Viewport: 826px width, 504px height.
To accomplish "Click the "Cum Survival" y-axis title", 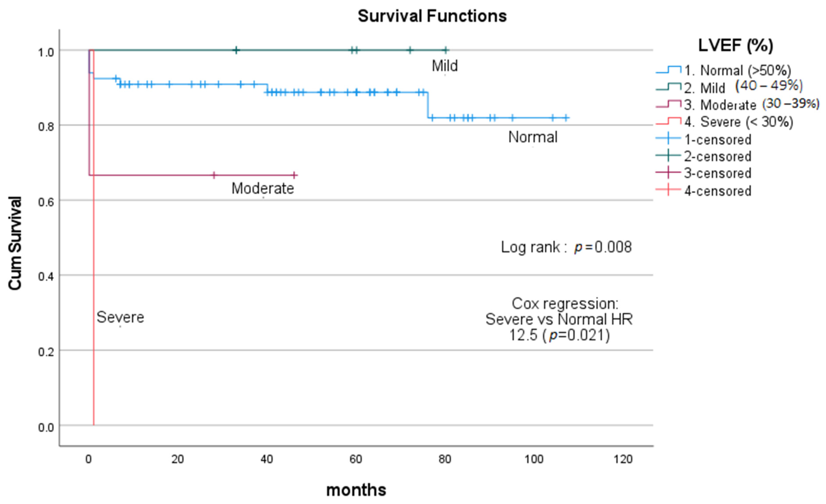I will (x=15, y=243).
